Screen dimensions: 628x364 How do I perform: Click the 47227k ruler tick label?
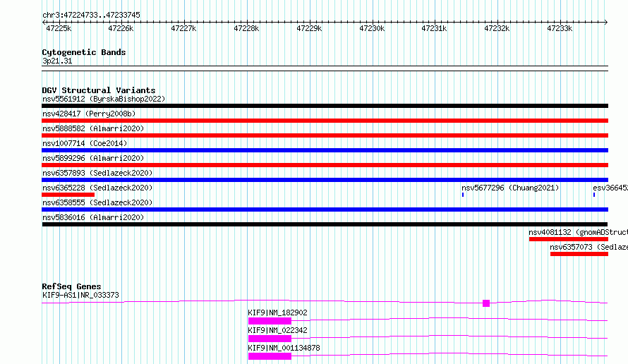[183, 28]
